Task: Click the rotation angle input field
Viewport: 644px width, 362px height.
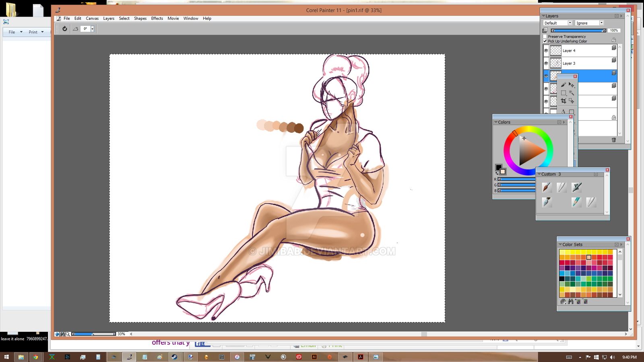Action: pos(85,29)
